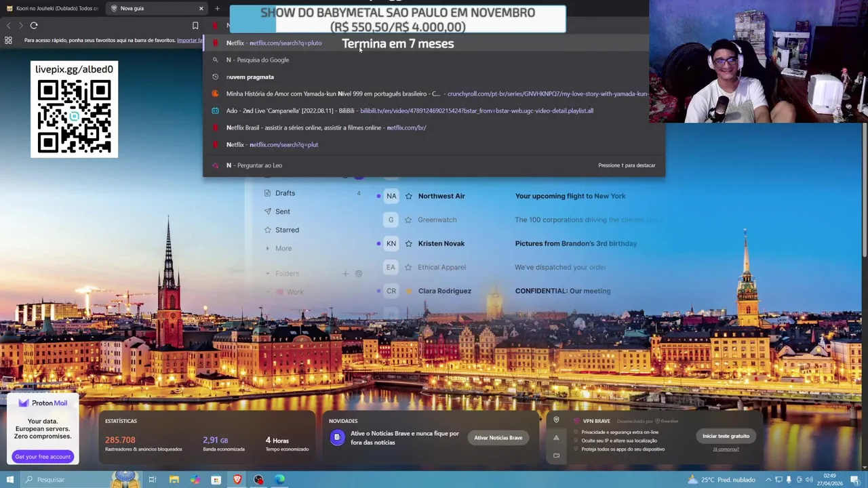
Task: Open File Explorer from taskbar
Action: point(174,480)
